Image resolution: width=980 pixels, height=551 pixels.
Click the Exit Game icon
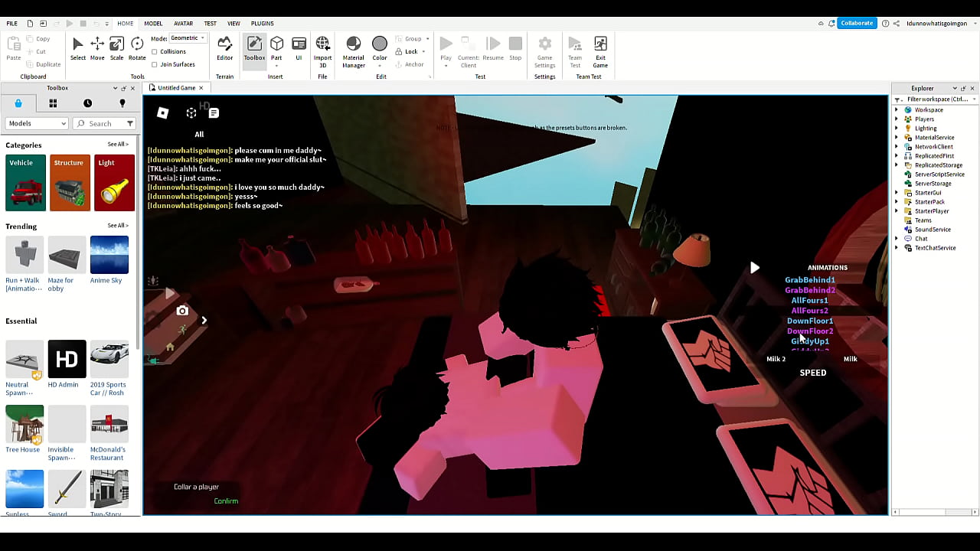pos(600,50)
